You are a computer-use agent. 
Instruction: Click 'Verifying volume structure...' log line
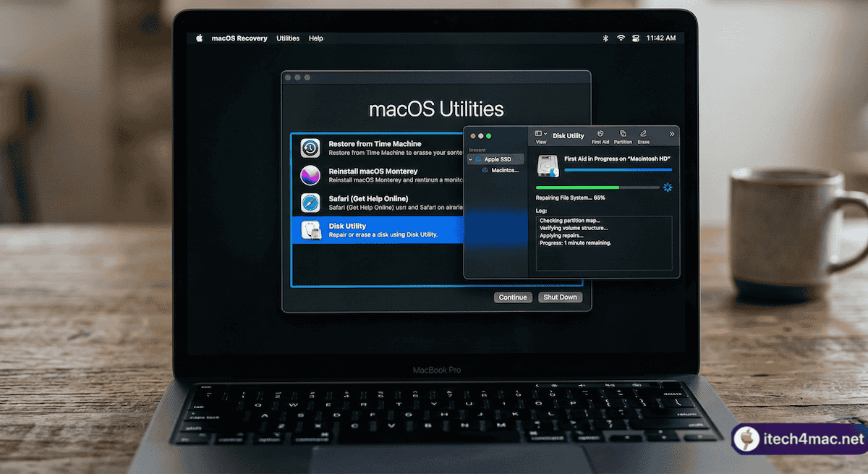(574, 228)
